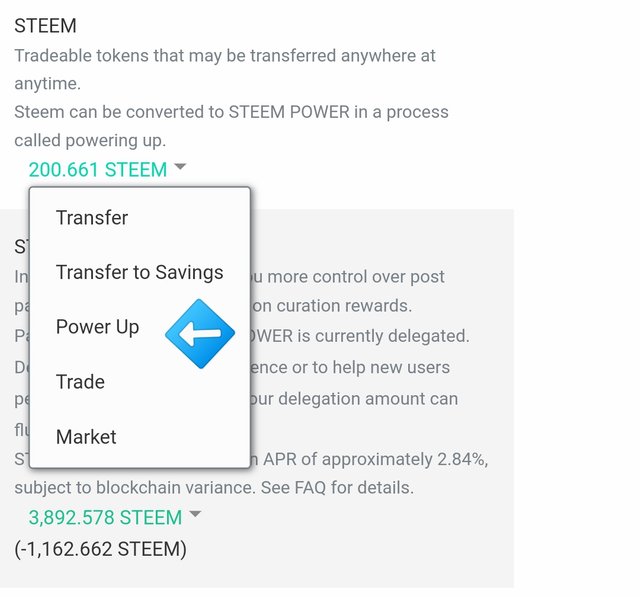Viewport: 640px width, 597px height.
Task: Click the on curation rewards text
Action: [x=332, y=306]
